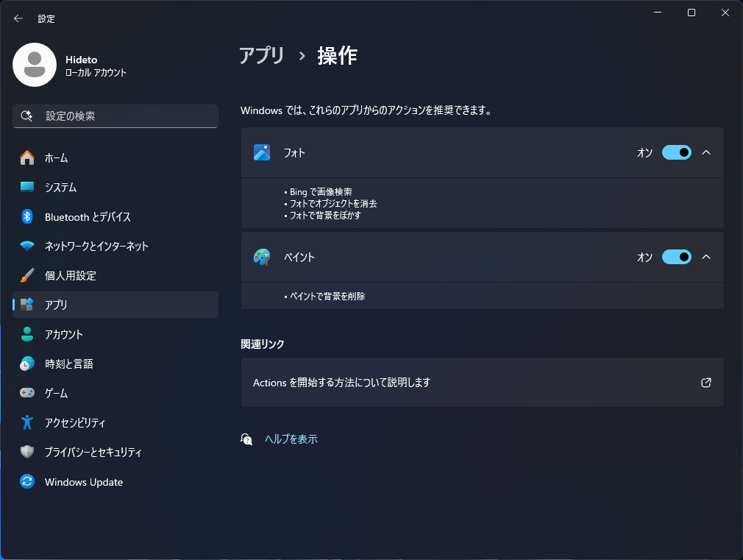This screenshot has width=743, height=560.
Task: Collapse the ペイント actions section
Action: [705, 257]
